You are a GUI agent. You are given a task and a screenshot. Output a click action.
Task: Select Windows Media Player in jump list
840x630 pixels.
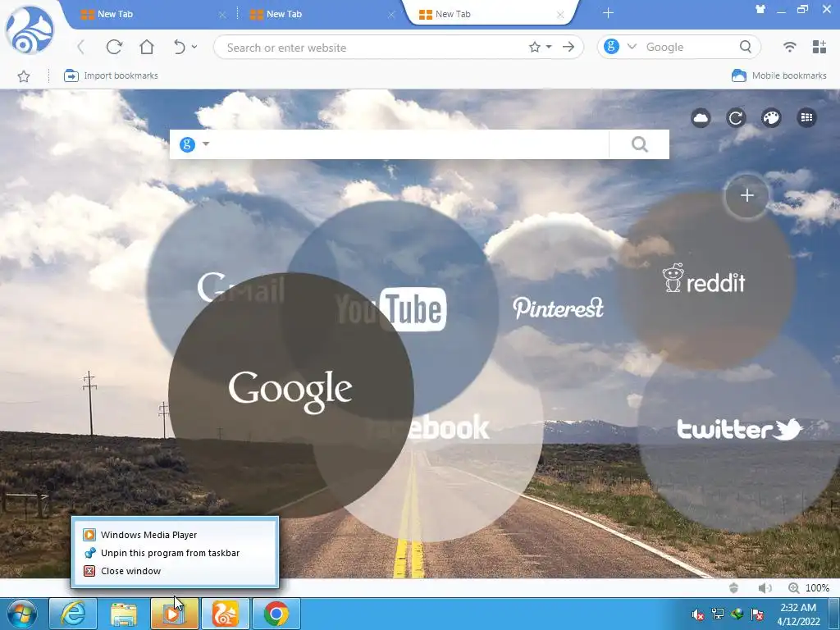tap(176, 535)
